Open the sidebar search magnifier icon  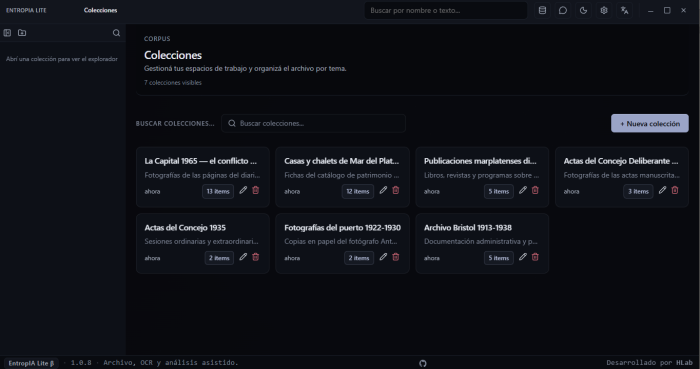coord(116,33)
